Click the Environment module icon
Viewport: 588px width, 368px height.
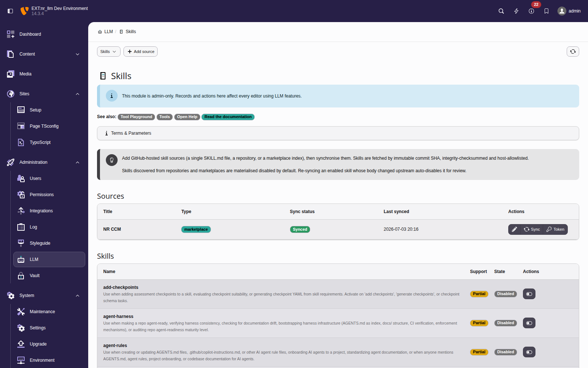coord(21,360)
